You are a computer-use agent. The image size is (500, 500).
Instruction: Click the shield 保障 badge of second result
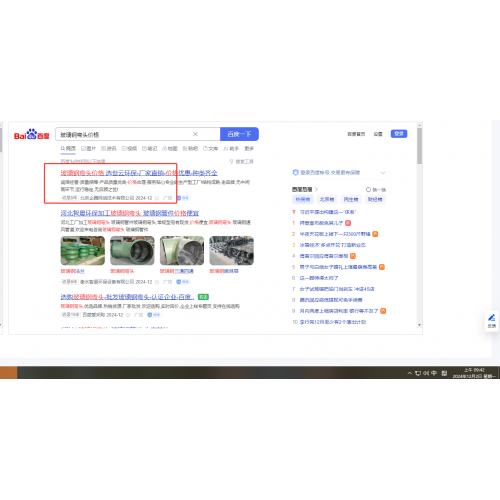coord(183,282)
